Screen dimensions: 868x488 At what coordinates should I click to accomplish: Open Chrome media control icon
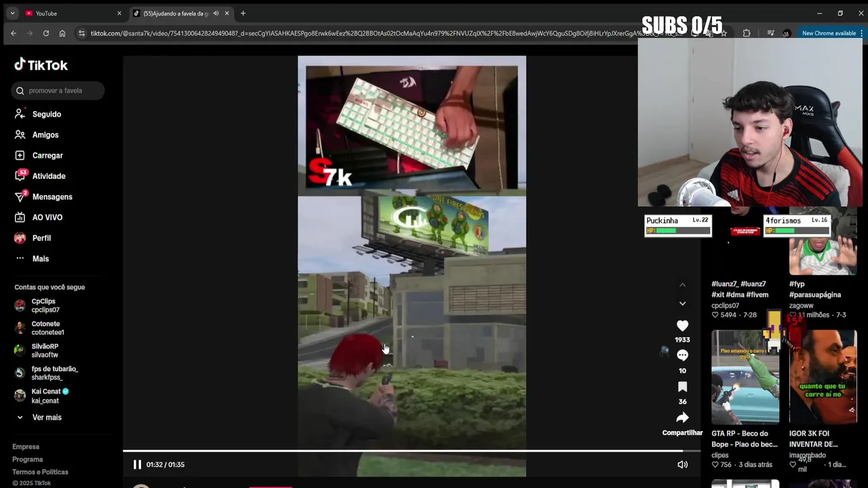click(770, 33)
